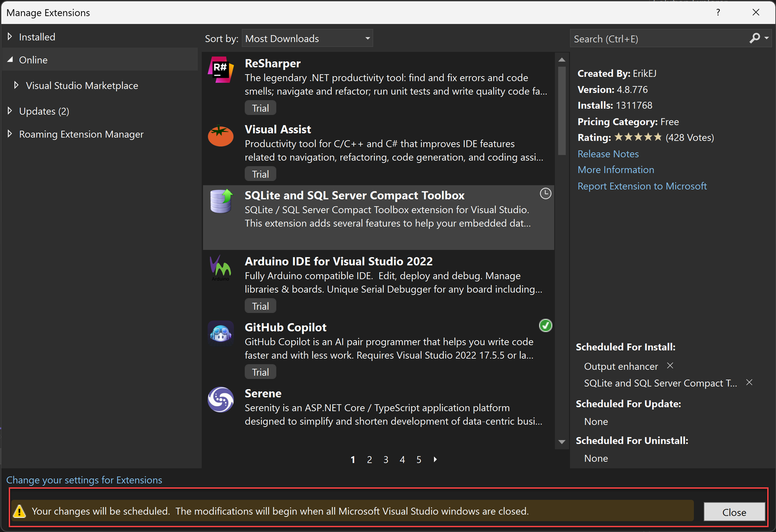Click the GitHub Copilot robot icon
Image resolution: width=776 pixels, height=532 pixels.
(x=221, y=334)
